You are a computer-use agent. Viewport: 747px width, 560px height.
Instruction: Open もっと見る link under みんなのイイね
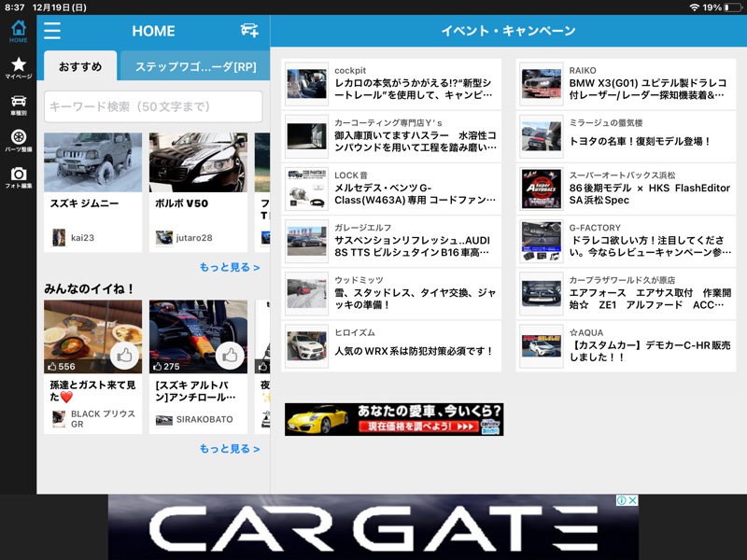tap(230, 449)
